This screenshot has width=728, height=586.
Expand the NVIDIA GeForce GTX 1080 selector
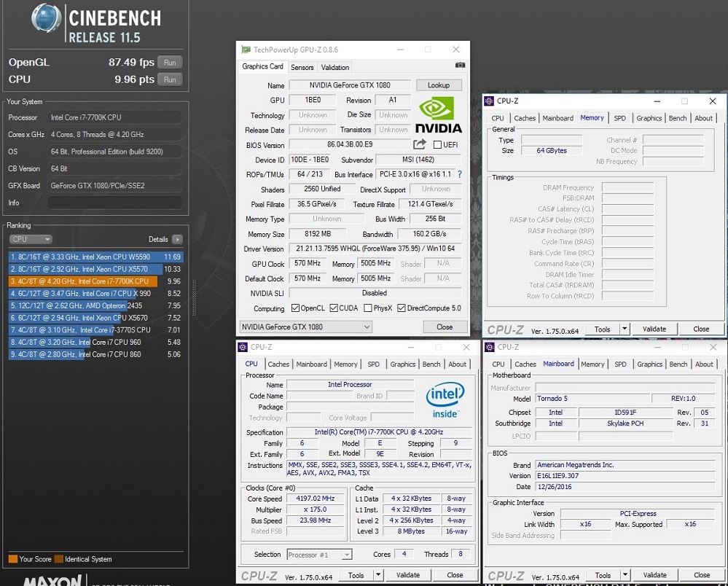pyautogui.click(x=367, y=327)
